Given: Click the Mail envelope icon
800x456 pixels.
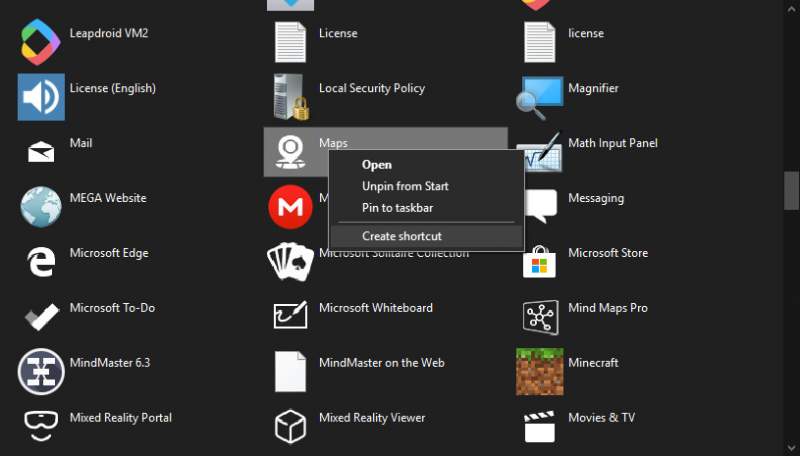Looking at the screenshot, I should pos(41,152).
